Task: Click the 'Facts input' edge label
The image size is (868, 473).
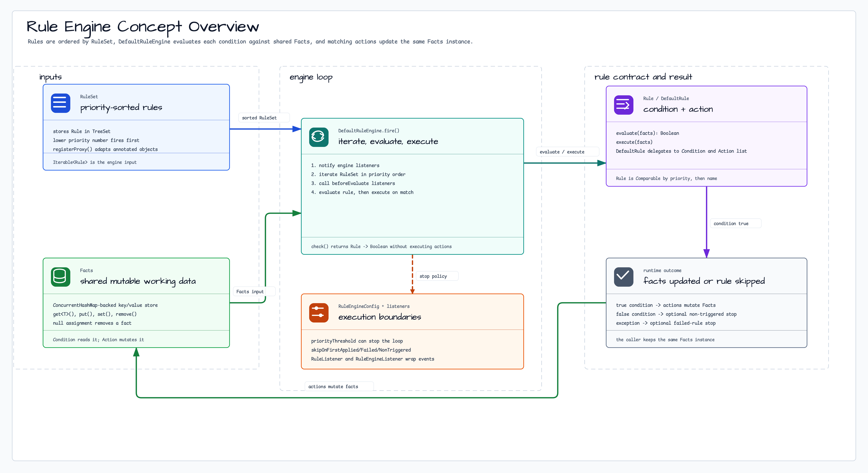Action: [254, 292]
